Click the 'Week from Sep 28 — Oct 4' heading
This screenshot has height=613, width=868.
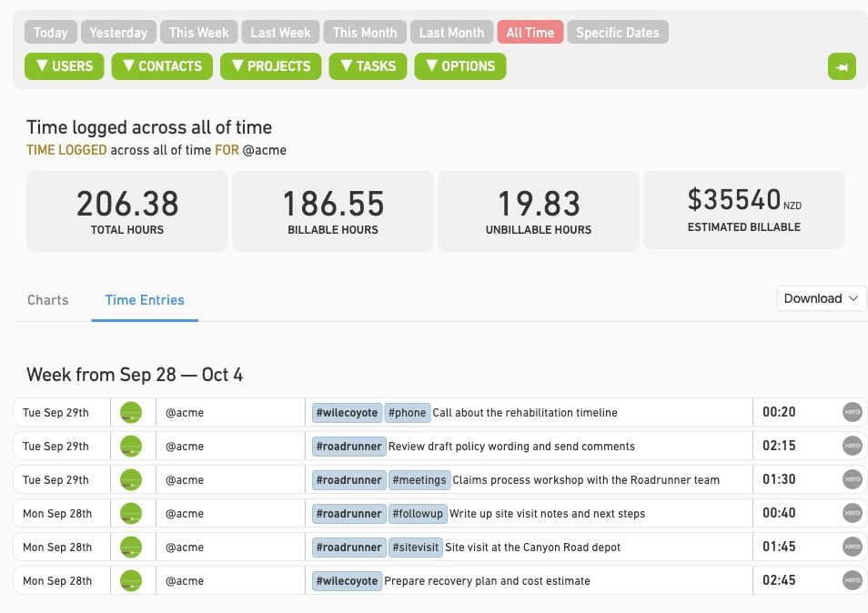tap(135, 375)
